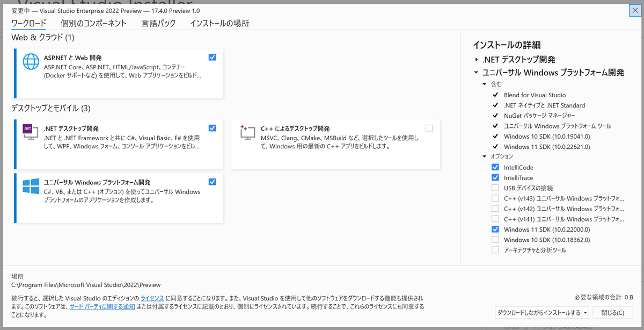Click NuGet パッケージ マネージャー component label
The image size is (644, 330).
[539, 116]
